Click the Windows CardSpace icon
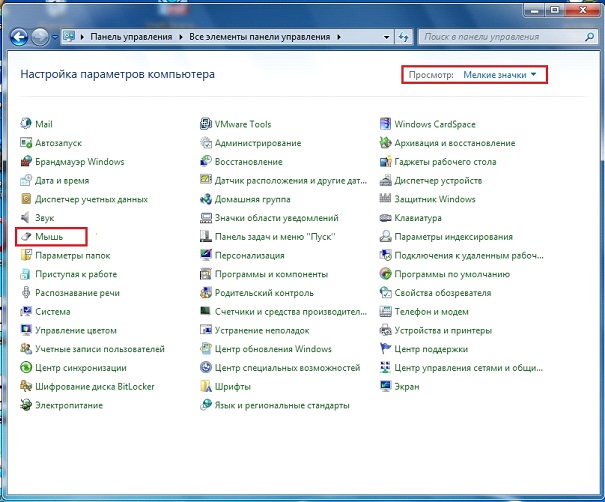This screenshot has height=502, width=605. 385,124
